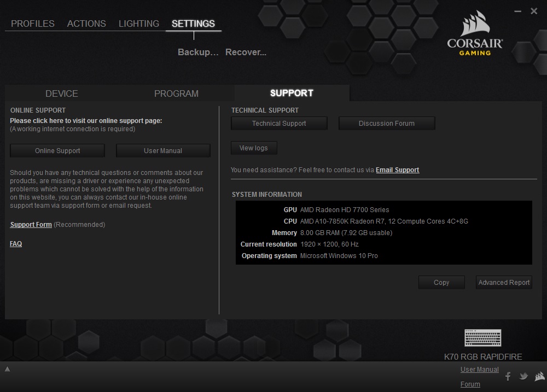Open the Discussion Forum button
Screen dimensions: 547x392
[387, 124]
